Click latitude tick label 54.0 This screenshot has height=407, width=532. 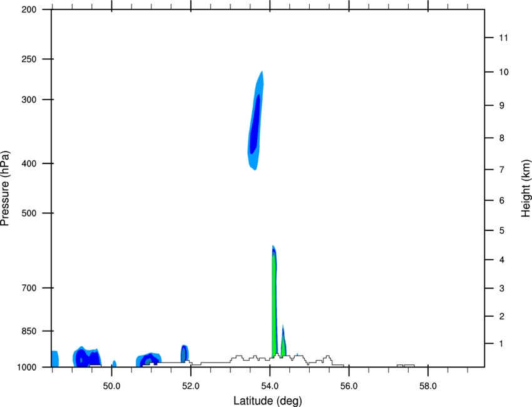tap(270, 386)
